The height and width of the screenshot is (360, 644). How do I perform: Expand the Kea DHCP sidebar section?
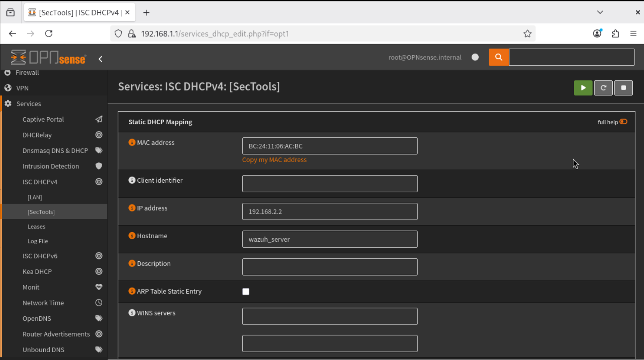click(x=37, y=271)
